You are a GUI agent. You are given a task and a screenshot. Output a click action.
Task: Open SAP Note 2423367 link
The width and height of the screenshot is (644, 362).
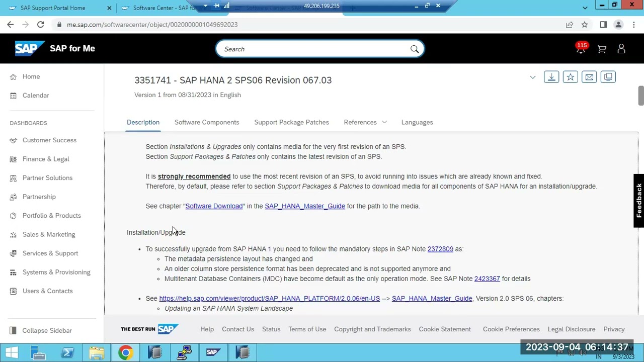(487, 279)
